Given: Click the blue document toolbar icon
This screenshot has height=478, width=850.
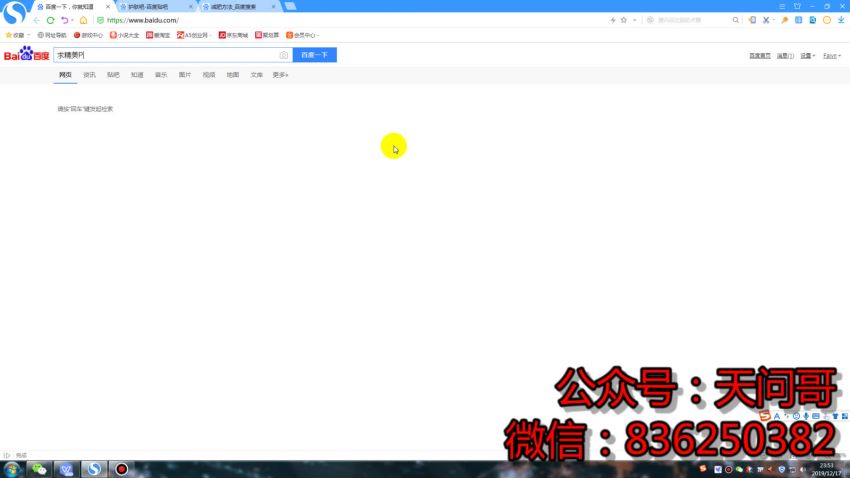Looking at the screenshot, I should point(813,21).
